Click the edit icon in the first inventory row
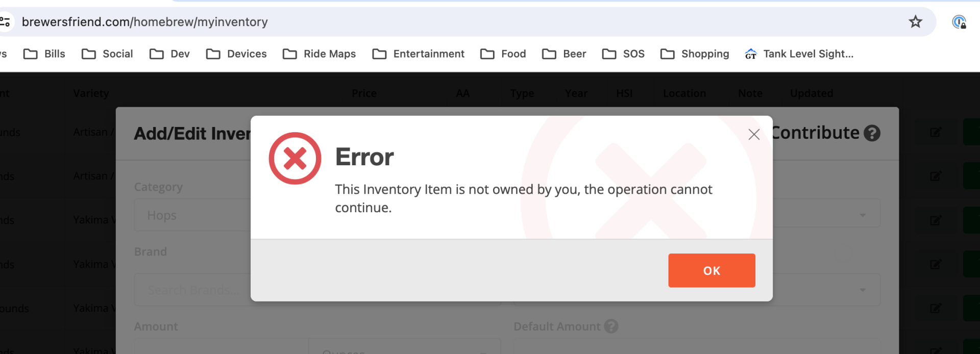This screenshot has width=980, height=354. [935, 133]
